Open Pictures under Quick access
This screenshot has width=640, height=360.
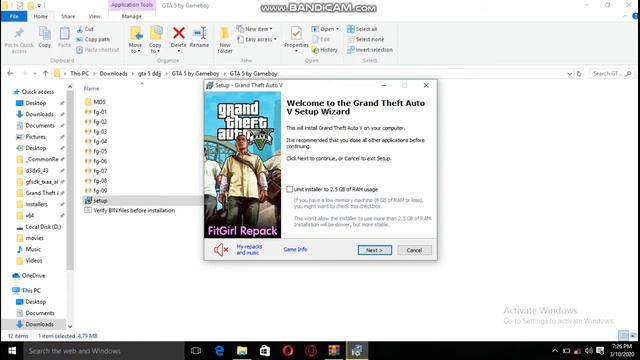tap(35, 137)
